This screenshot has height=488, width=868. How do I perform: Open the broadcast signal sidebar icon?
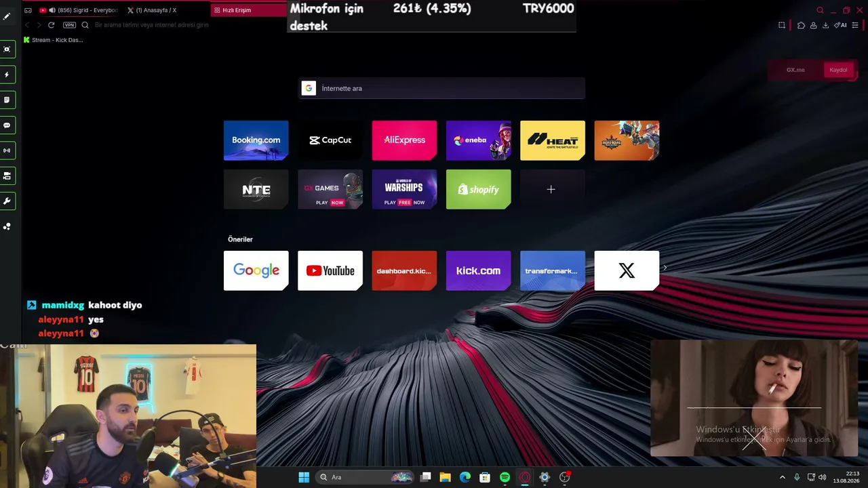pyautogui.click(x=7, y=150)
